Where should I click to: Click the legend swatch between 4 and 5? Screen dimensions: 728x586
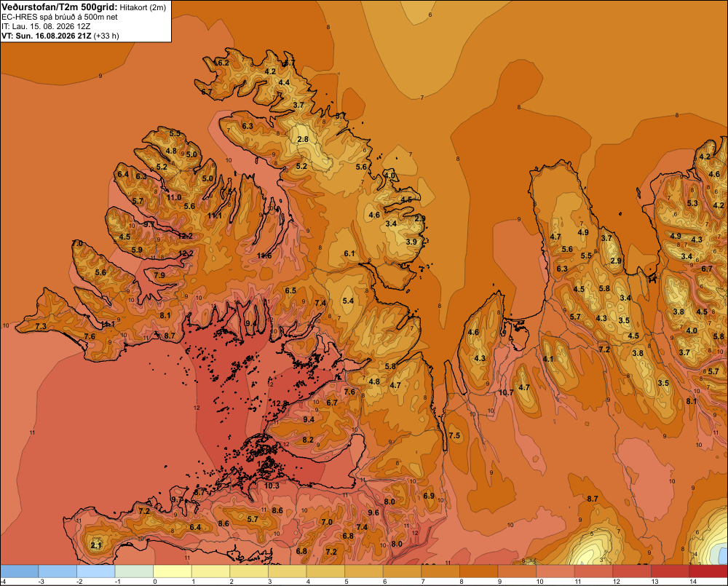coord(325,571)
